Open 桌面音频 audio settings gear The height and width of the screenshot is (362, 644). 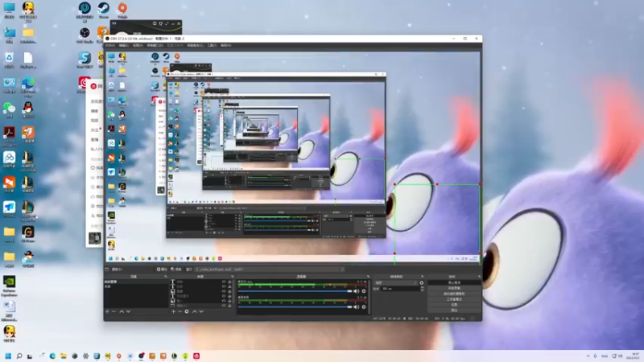[x=364, y=307]
